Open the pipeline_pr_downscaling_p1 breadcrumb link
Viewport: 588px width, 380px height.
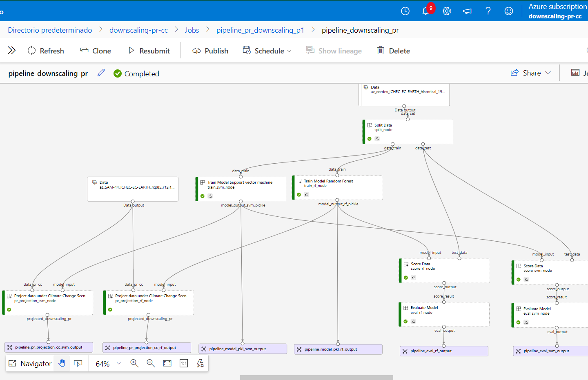coord(260,30)
